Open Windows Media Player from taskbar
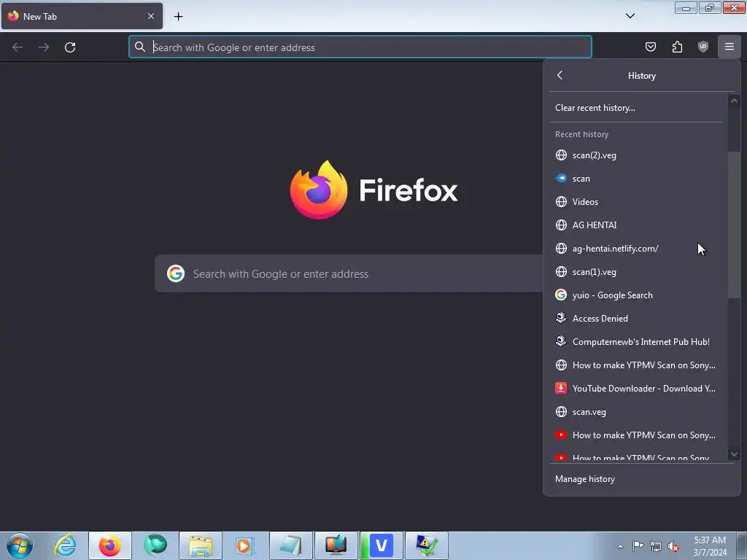This screenshot has height=560, width=747. (245, 545)
